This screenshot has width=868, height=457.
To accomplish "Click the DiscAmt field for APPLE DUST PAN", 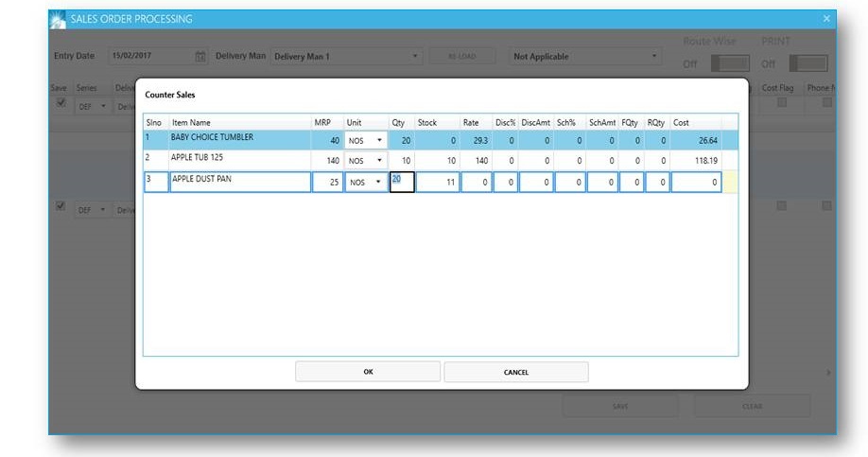I will (536, 183).
